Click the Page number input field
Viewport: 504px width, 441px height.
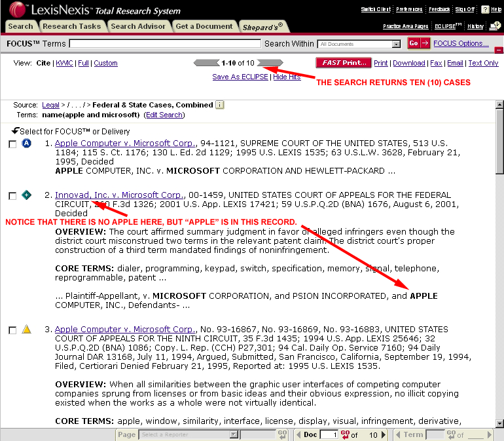(x=258, y=434)
